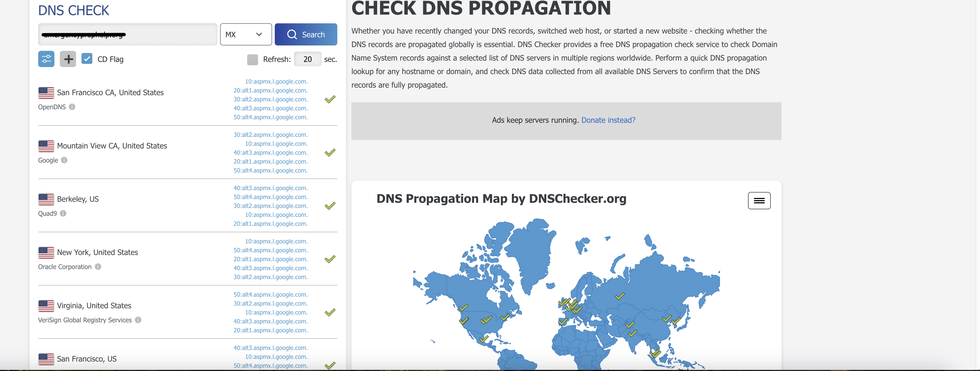This screenshot has height=371, width=980.
Task: Uncheck the CD Flag checkbox
Action: [x=87, y=58]
